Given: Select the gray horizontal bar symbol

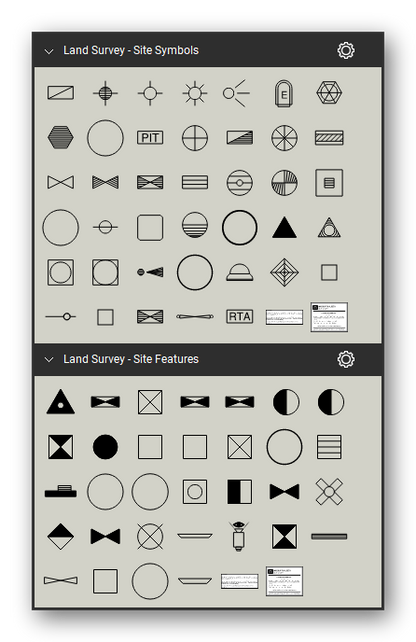Looking at the screenshot, I should pos(329,536).
